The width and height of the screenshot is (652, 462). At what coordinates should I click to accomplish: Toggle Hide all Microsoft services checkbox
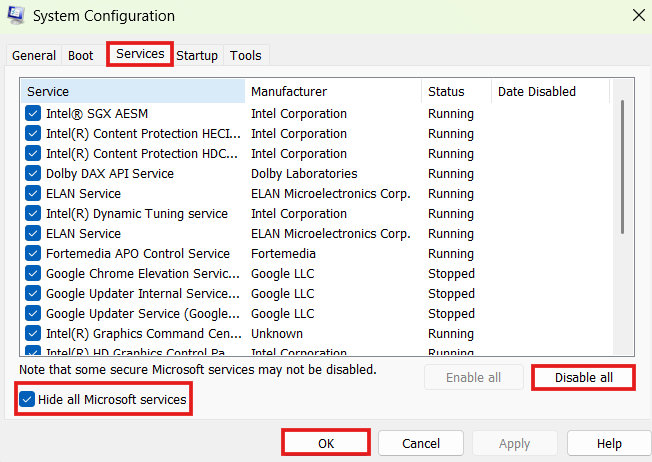coord(27,400)
